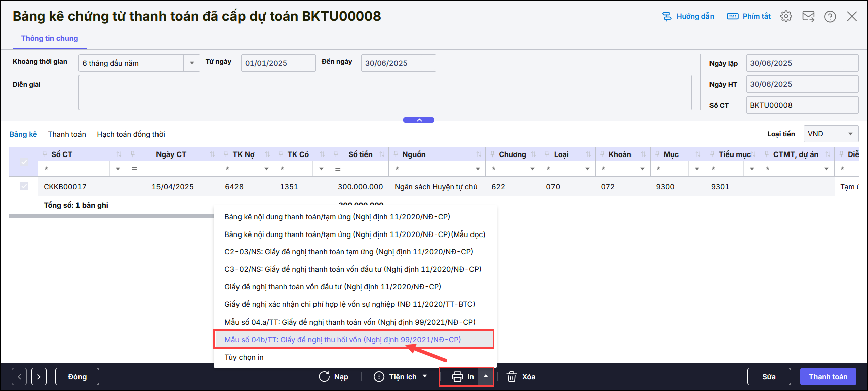Select Mẫu số 04b/TT thu hồi vốn
Viewport: 868px width, 391px height.
(354, 340)
